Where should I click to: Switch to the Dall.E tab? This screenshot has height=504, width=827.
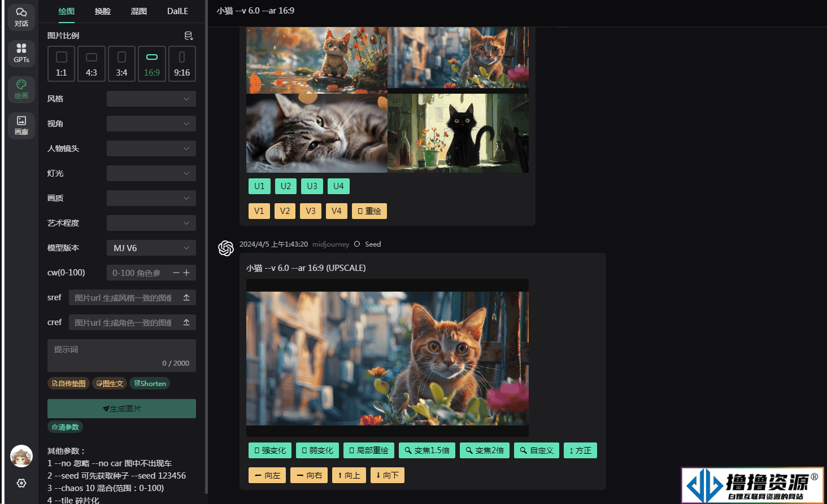tap(177, 11)
